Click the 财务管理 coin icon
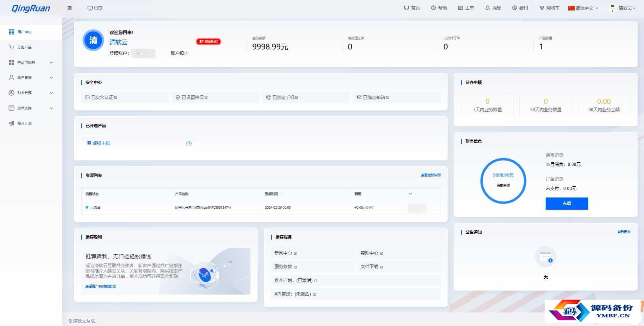Viewport: 644px width, 326px height. pos(11,93)
